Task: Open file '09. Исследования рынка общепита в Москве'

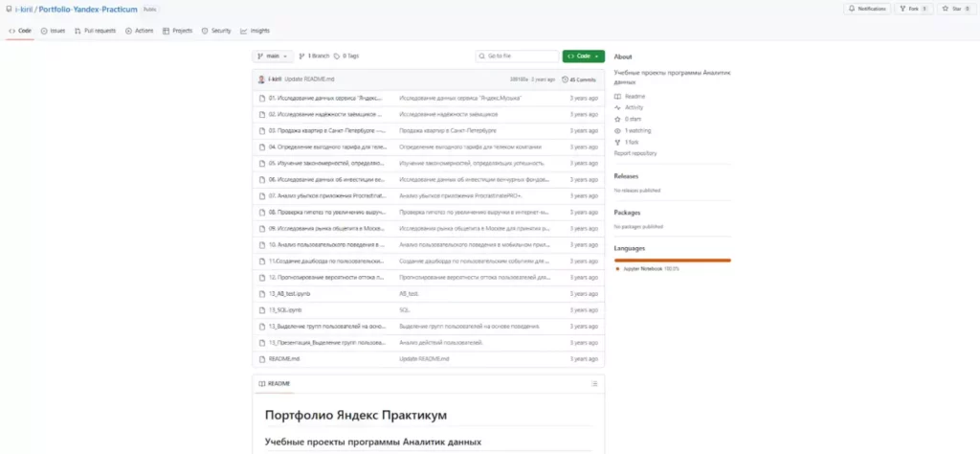Action: click(x=326, y=228)
